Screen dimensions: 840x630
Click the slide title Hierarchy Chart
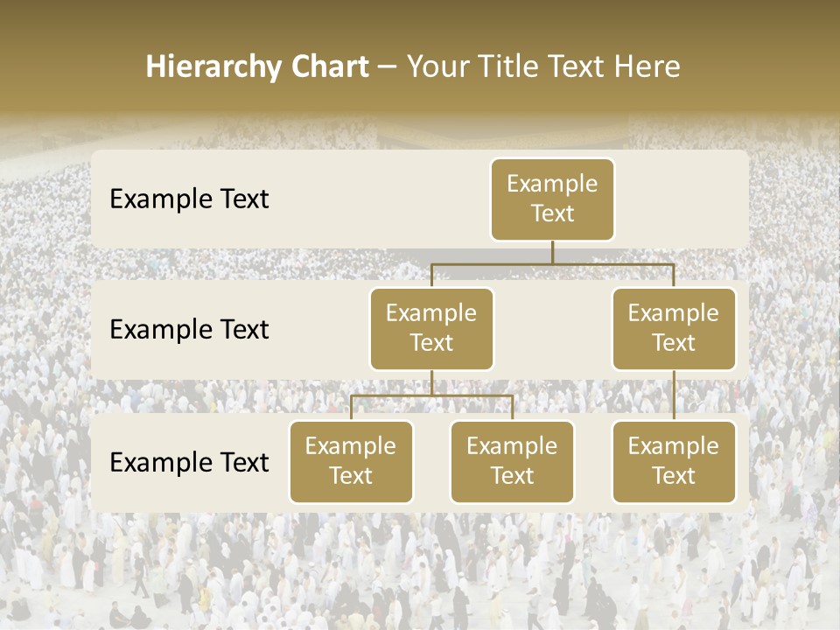point(257,66)
